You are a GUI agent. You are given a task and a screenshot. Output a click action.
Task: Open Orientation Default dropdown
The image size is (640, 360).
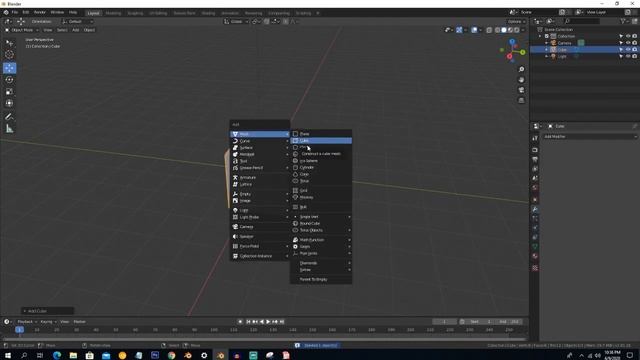point(78,21)
